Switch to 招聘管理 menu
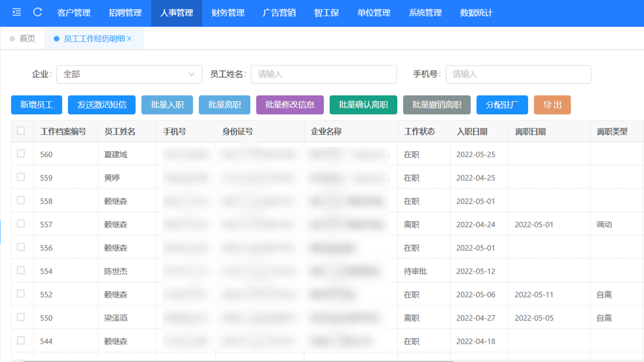This screenshot has height=362, width=644. pyautogui.click(x=125, y=13)
